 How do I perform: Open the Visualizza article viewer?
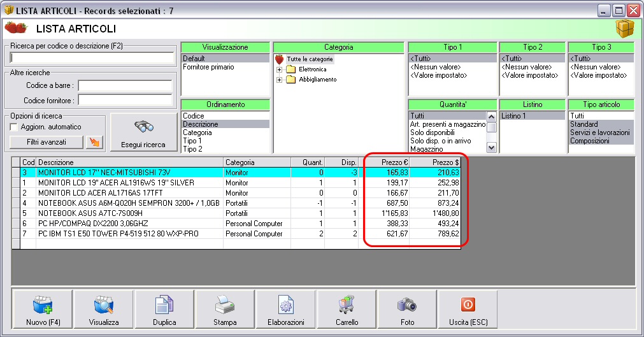(103, 309)
